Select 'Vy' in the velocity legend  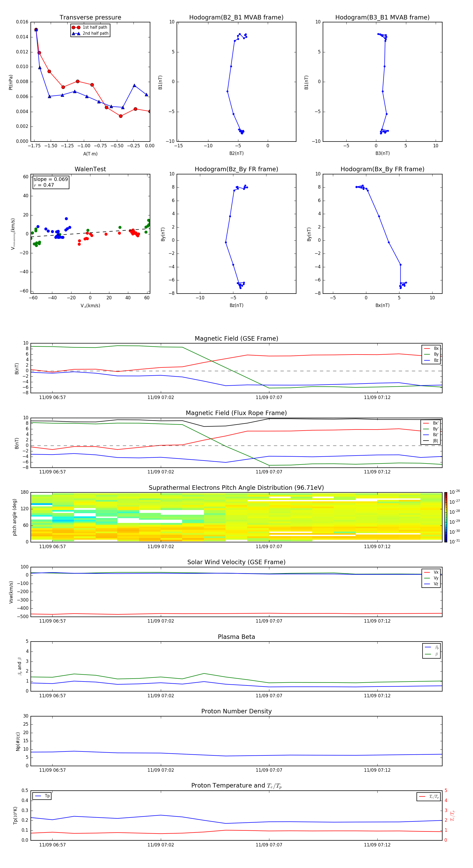(x=431, y=578)
